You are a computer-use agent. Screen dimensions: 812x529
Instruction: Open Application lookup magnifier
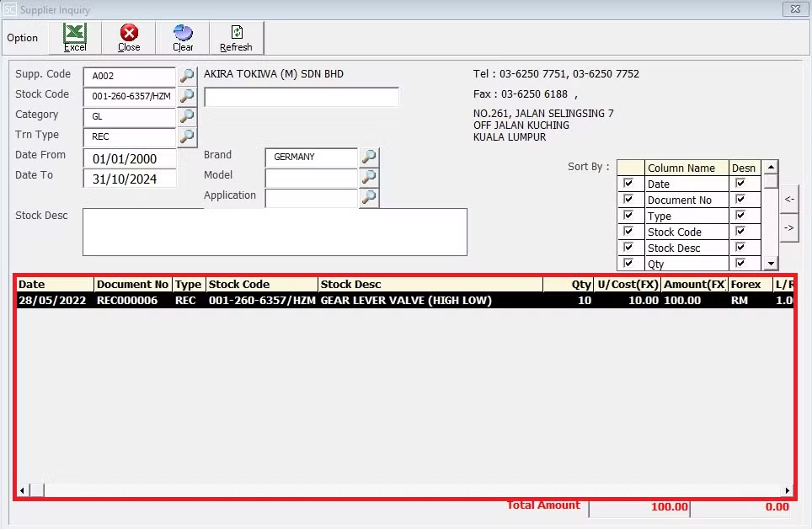369,197
